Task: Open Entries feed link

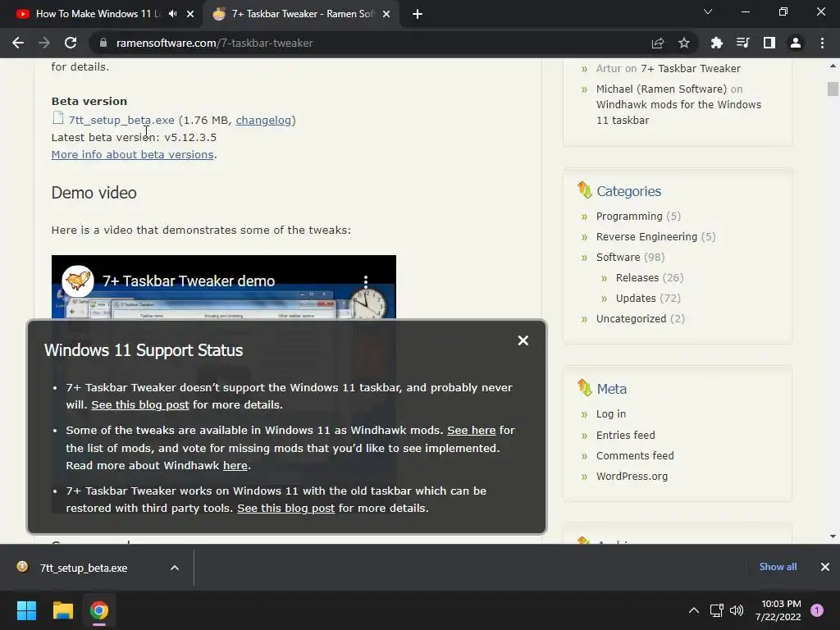Action: (625, 435)
